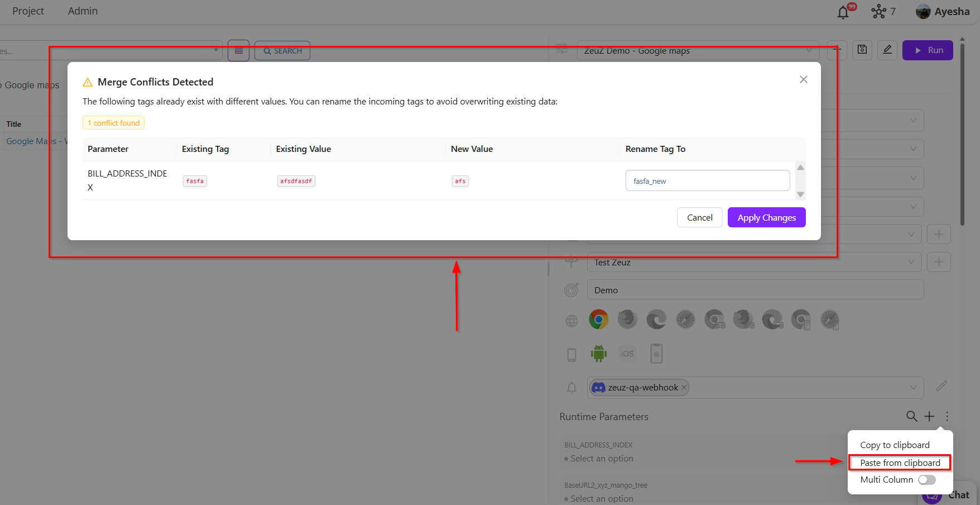Toggle the Multi Column switch
This screenshot has height=505, width=980.
click(x=926, y=480)
